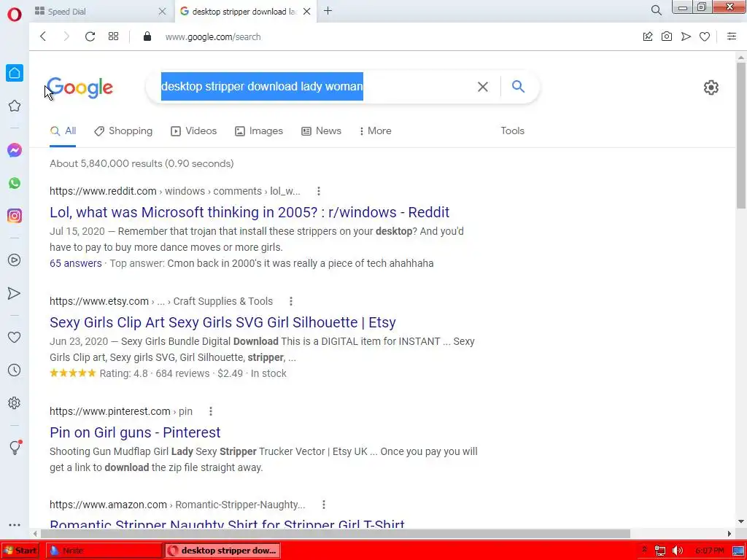Open options menu for Reddit result

[x=318, y=191]
